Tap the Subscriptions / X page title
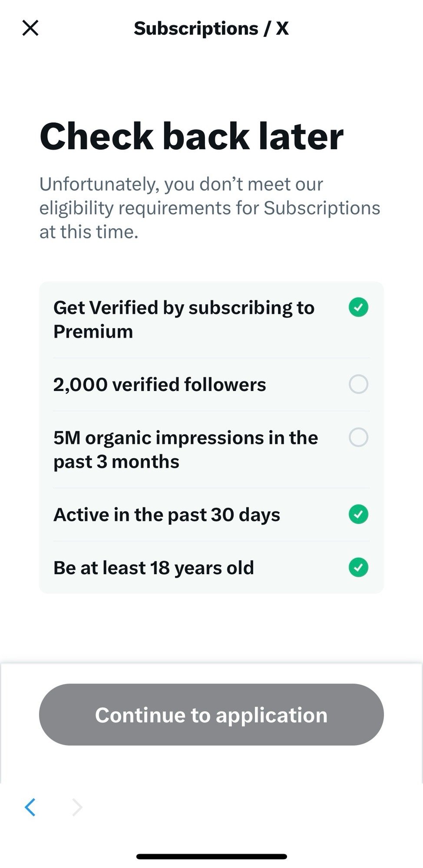Screen dimensions: 423x868 click(211, 29)
